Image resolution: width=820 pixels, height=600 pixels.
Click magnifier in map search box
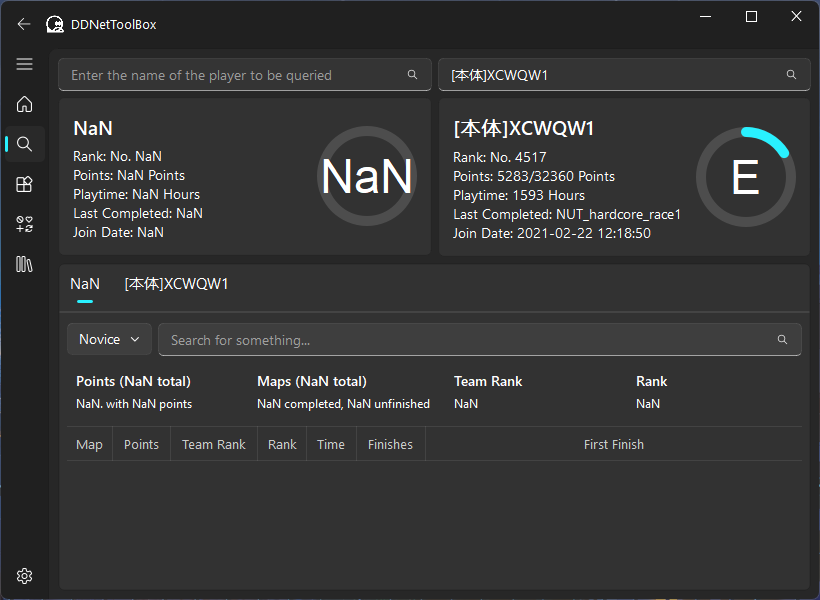pos(782,339)
